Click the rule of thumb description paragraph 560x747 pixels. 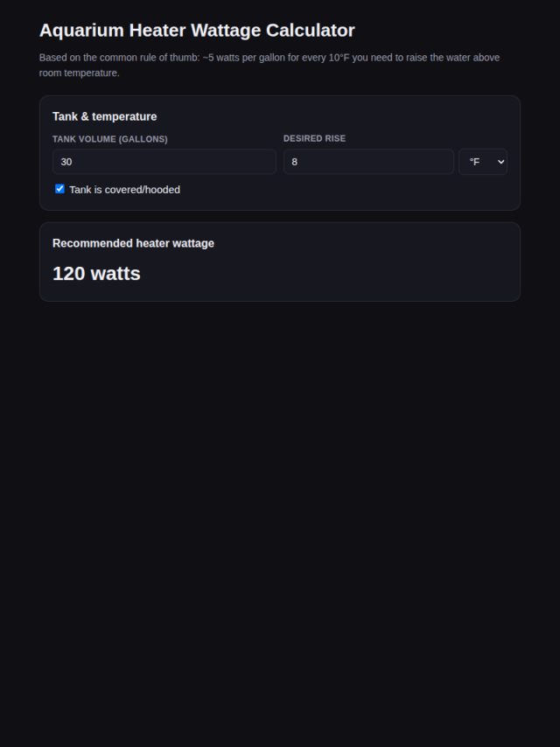tap(269, 65)
